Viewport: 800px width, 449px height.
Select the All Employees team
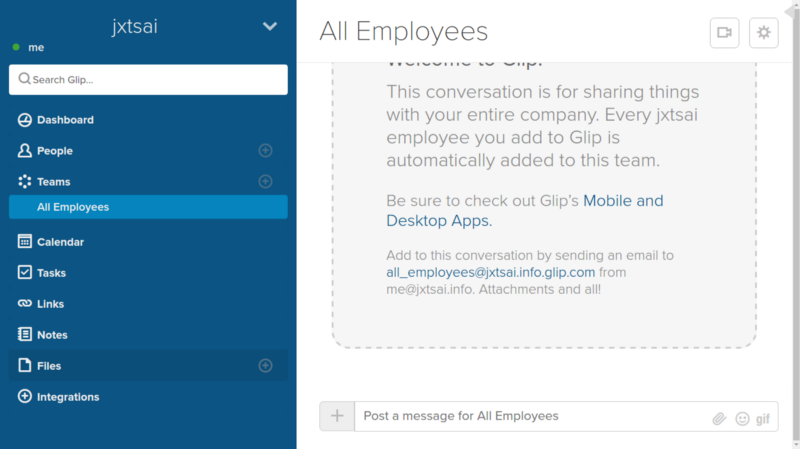[73, 207]
